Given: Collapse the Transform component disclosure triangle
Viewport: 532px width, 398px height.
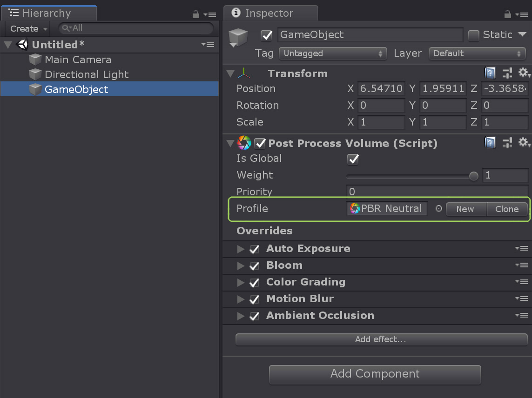Looking at the screenshot, I should click(x=229, y=73).
